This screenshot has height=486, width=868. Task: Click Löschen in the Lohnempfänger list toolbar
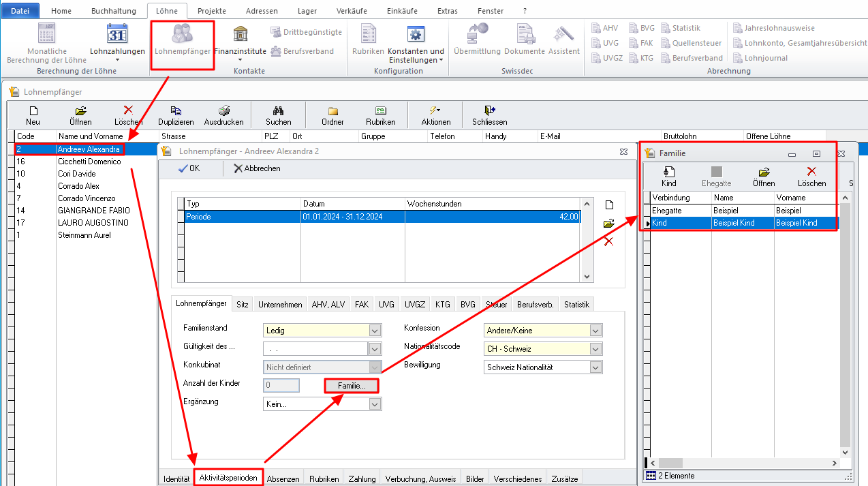pos(128,116)
